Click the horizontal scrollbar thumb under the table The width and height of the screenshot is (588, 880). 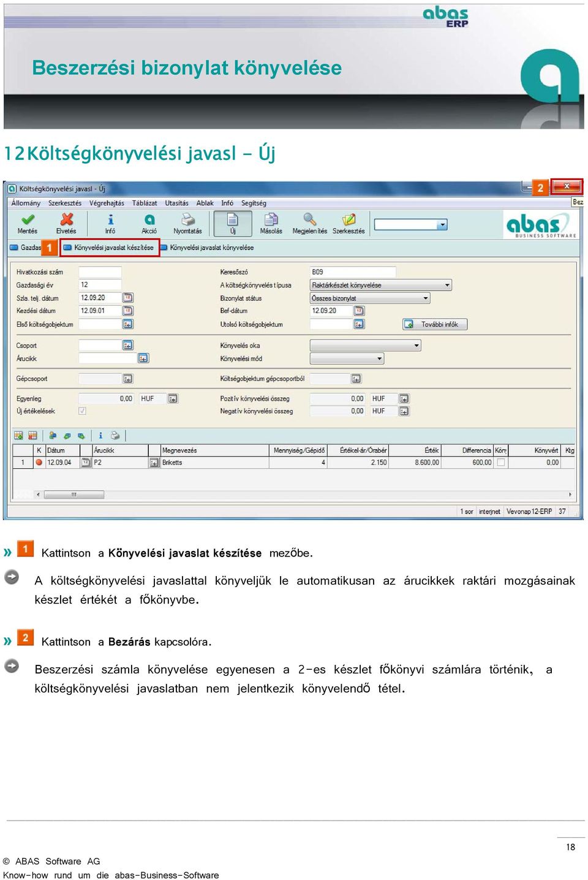tap(73, 494)
